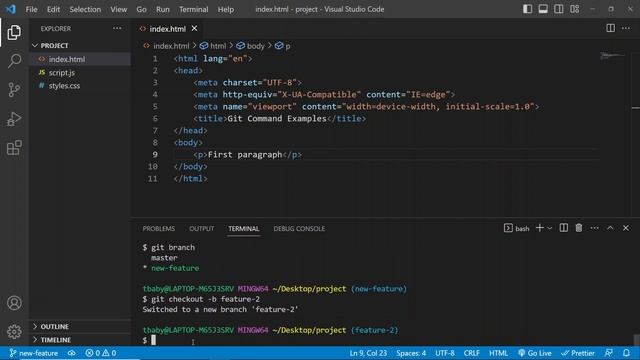Open feedback icon in status bar

click(x=609, y=353)
